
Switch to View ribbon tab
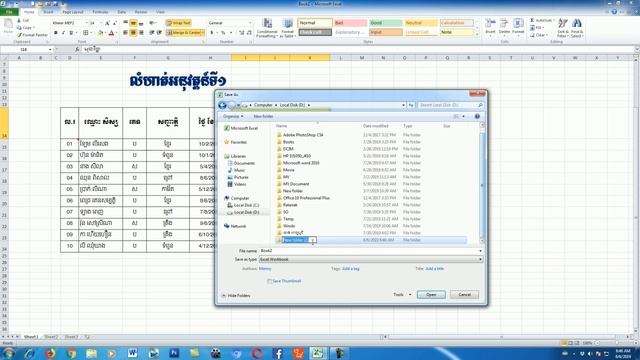click(160, 12)
